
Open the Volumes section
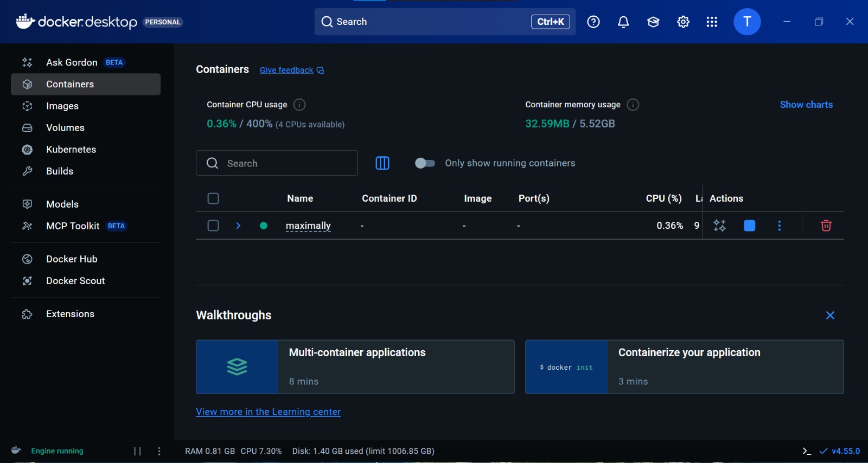[86, 127]
